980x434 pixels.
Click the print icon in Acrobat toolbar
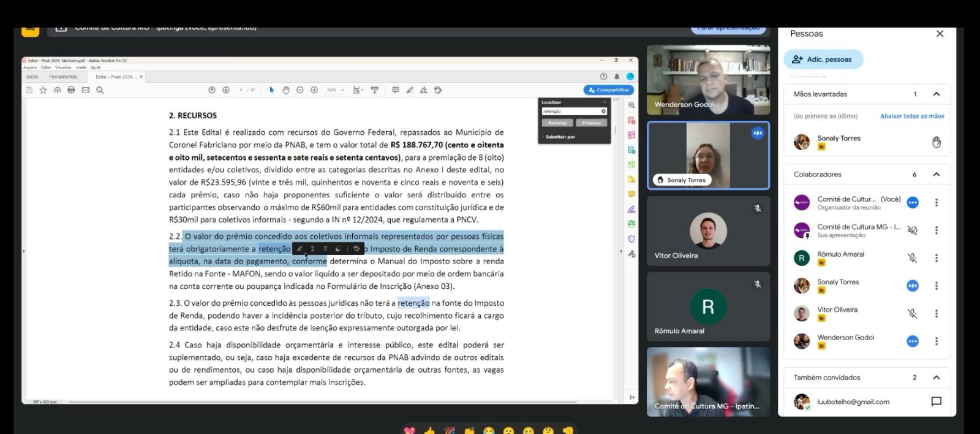pyautogui.click(x=71, y=90)
